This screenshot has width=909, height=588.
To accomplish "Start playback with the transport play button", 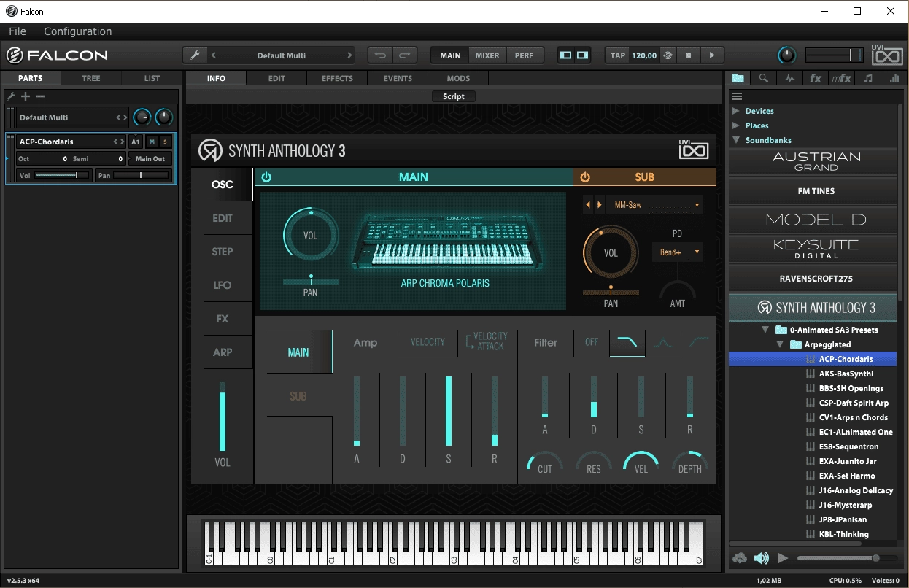I will point(712,55).
